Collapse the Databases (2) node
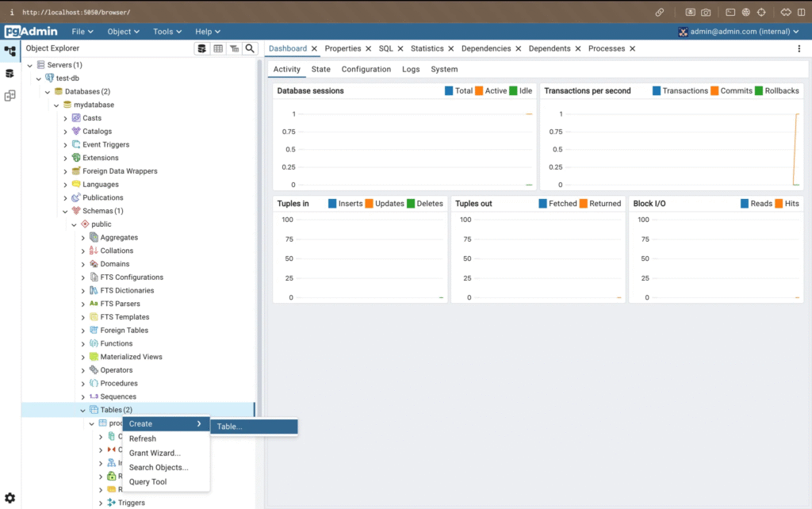Viewport: 812px width, 509px height. 48,92
